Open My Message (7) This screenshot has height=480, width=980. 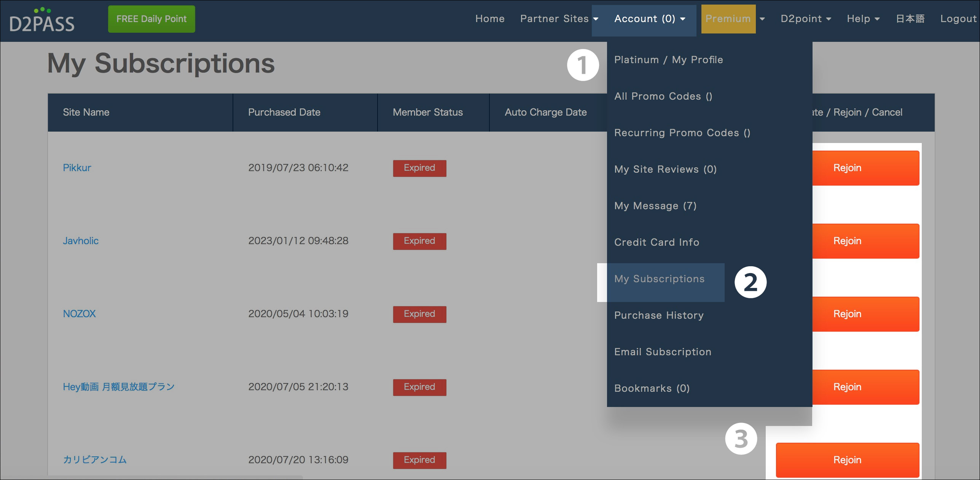(x=655, y=206)
